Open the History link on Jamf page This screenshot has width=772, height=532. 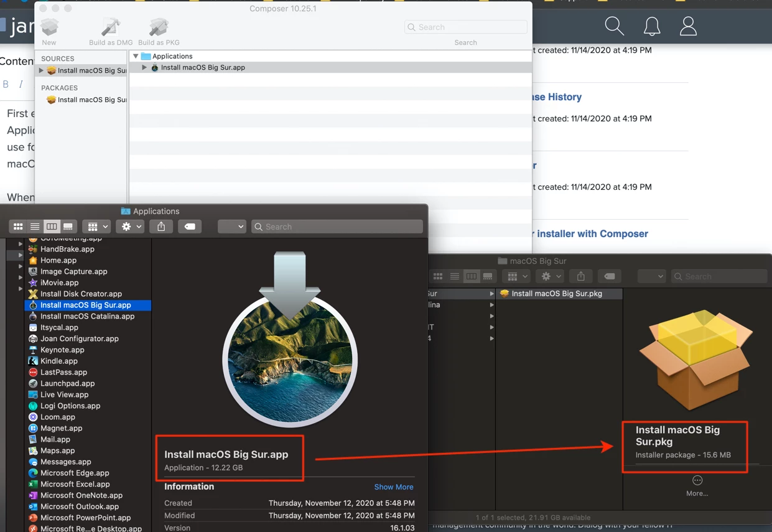557,97
